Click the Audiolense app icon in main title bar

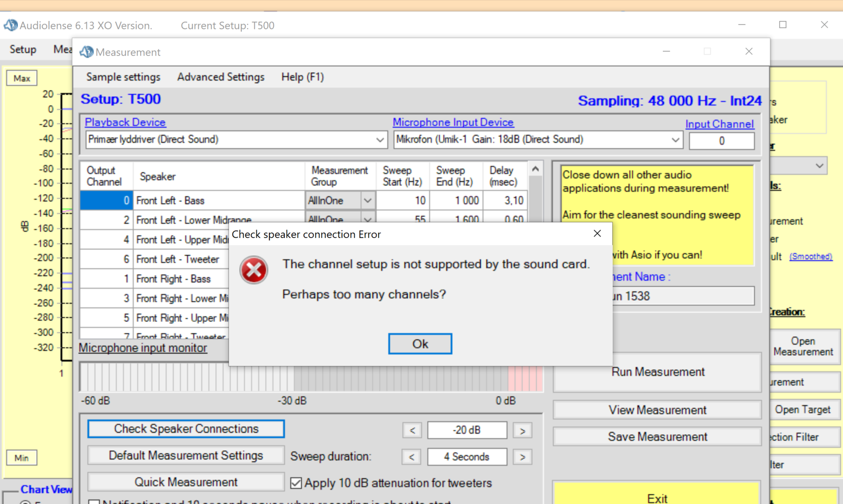point(10,25)
